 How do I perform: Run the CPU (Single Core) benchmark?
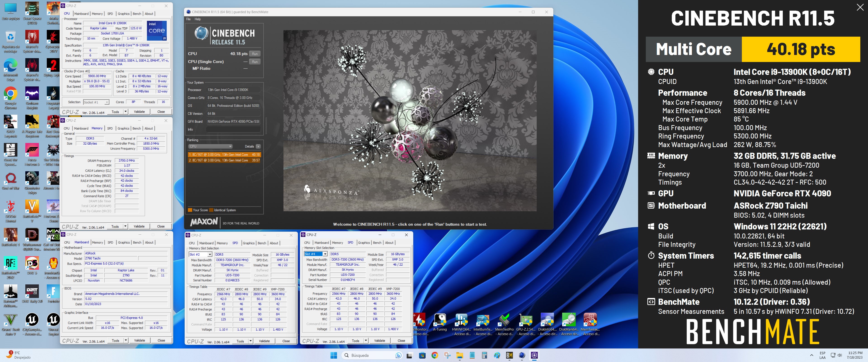255,62
